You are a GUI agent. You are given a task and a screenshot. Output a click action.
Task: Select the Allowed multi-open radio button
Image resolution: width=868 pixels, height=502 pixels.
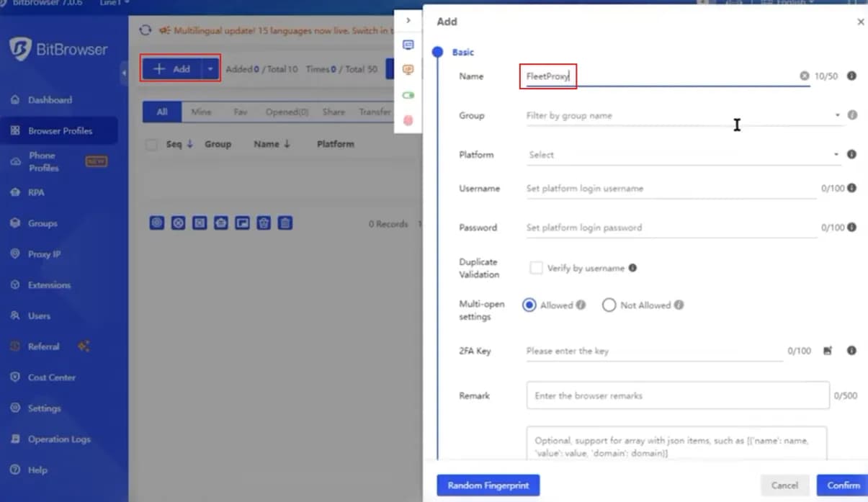pos(529,305)
